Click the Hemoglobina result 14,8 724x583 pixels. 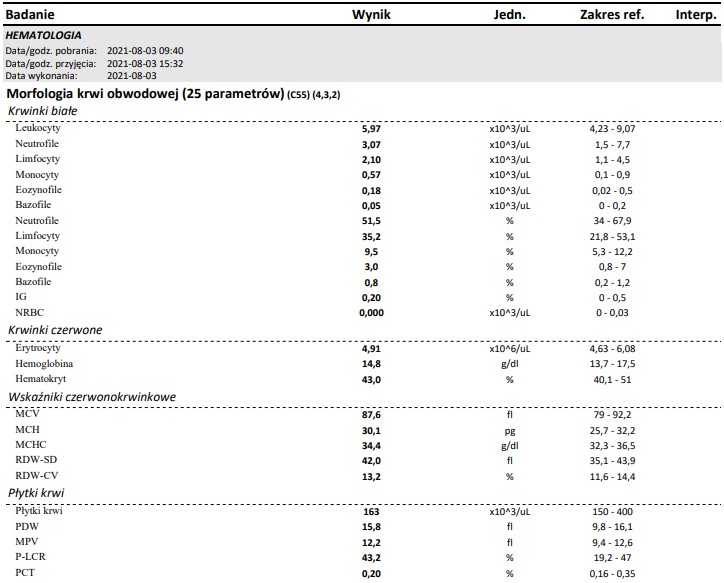click(x=371, y=364)
